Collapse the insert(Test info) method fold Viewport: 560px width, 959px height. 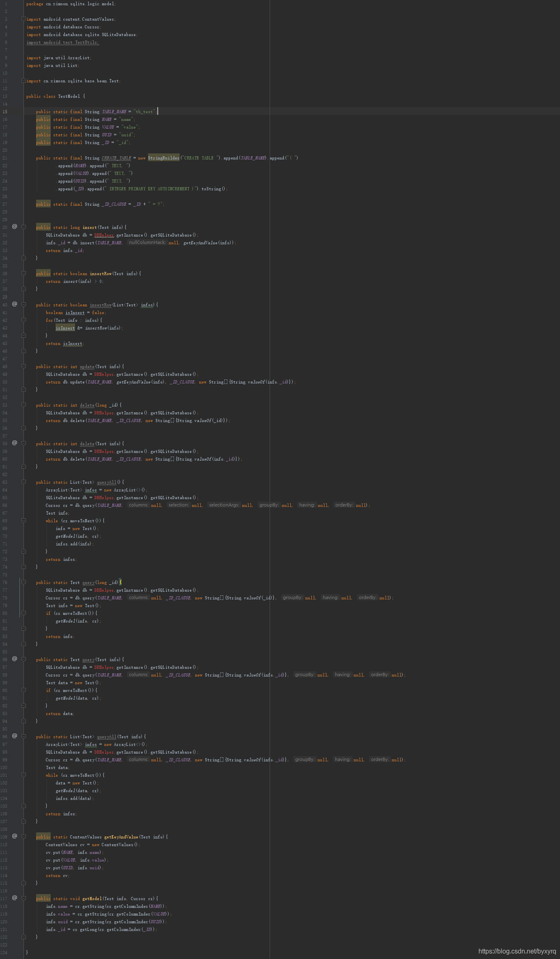coord(24,227)
